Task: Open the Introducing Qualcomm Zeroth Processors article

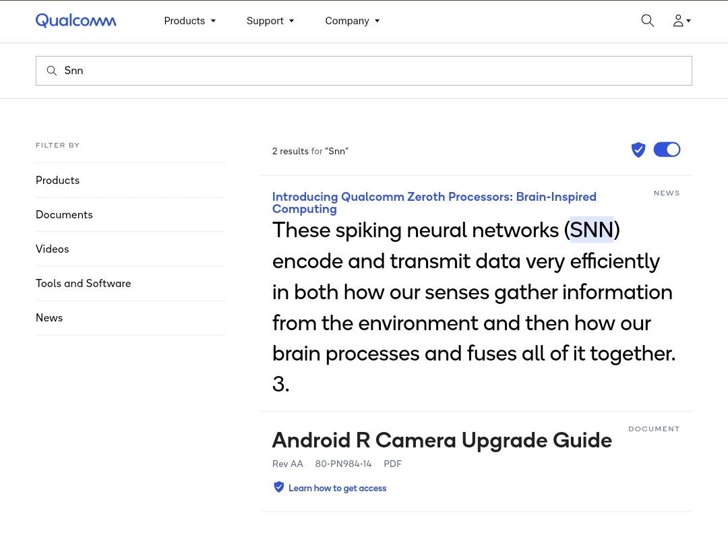Action: (434, 203)
